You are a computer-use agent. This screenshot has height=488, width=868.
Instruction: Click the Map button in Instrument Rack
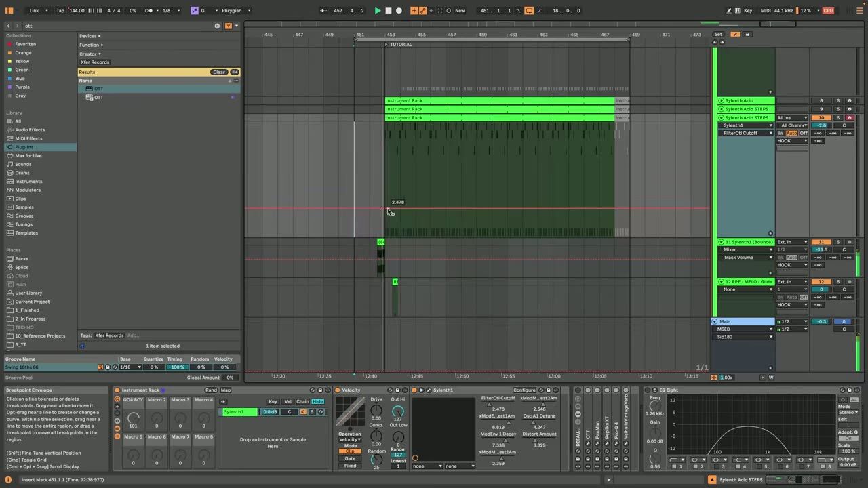pyautogui.click(x=226, y=390)
